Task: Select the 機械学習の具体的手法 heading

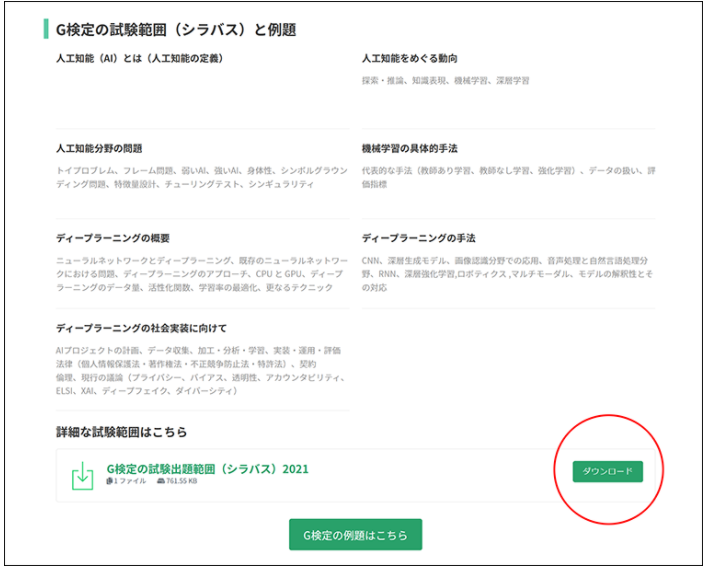Action: click(409, 148)
